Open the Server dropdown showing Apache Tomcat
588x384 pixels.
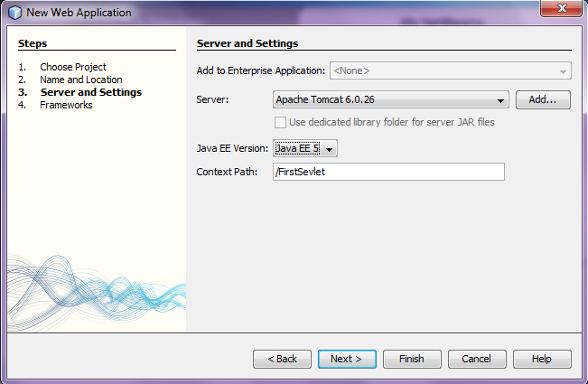point(391,99)
